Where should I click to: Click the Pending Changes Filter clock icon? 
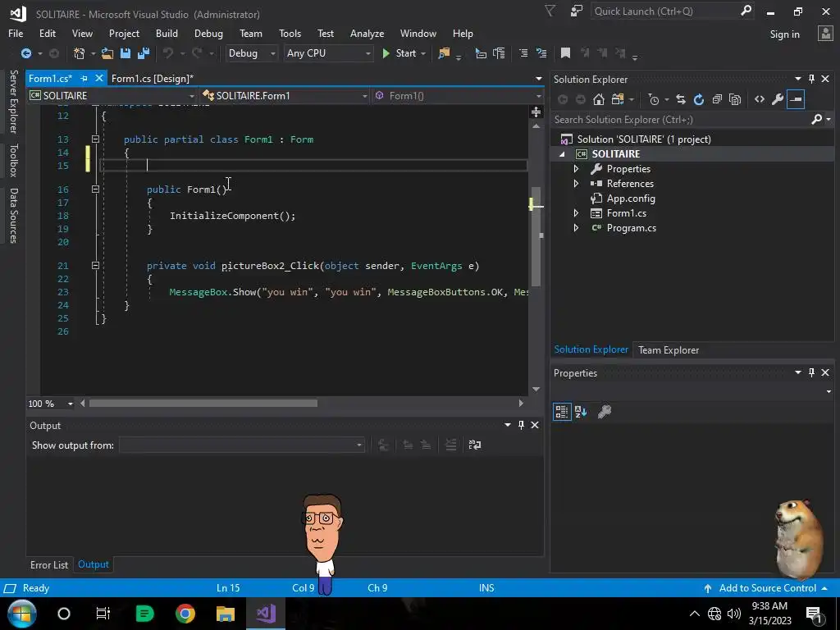[x=654, y=99]
